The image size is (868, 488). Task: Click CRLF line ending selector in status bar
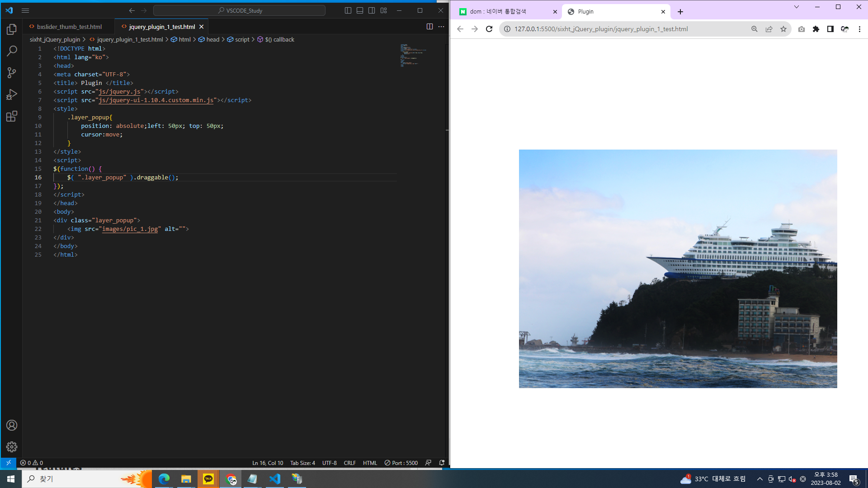pyautogui.click(x=349, y=463)
